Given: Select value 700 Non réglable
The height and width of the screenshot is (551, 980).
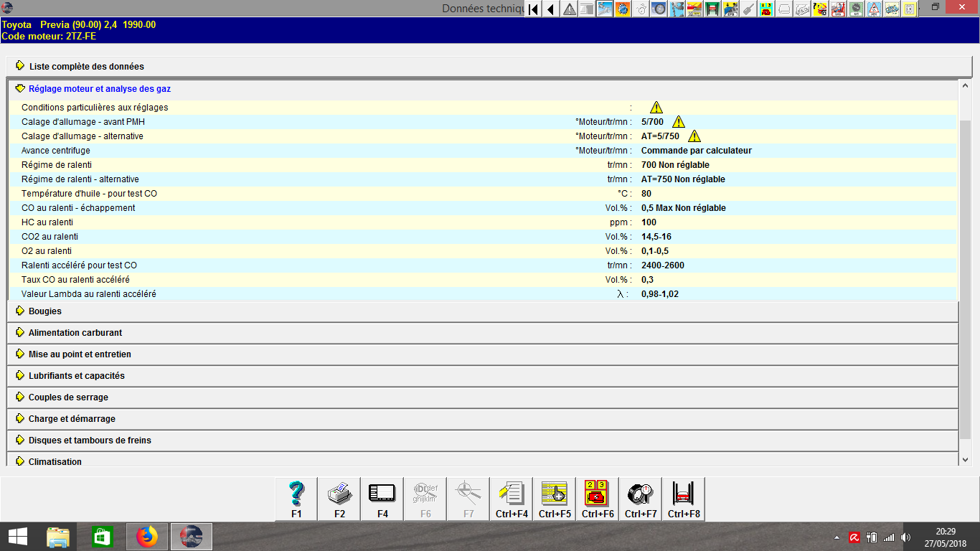Looking at the screenshot, I should (675, 165).
